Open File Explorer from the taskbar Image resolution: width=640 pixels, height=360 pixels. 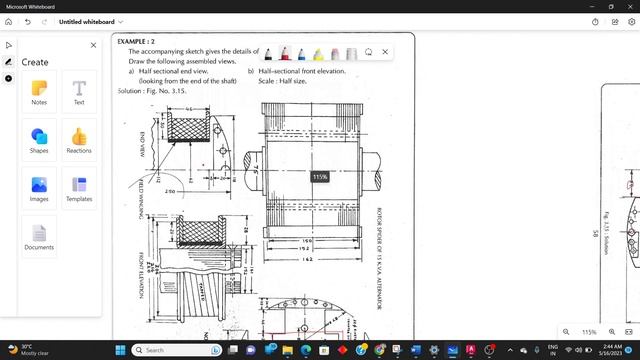coord(287,350)
